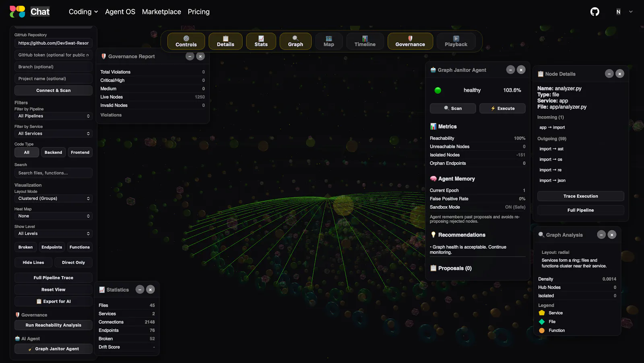Close the Statistics panel

tap(150, 289)
